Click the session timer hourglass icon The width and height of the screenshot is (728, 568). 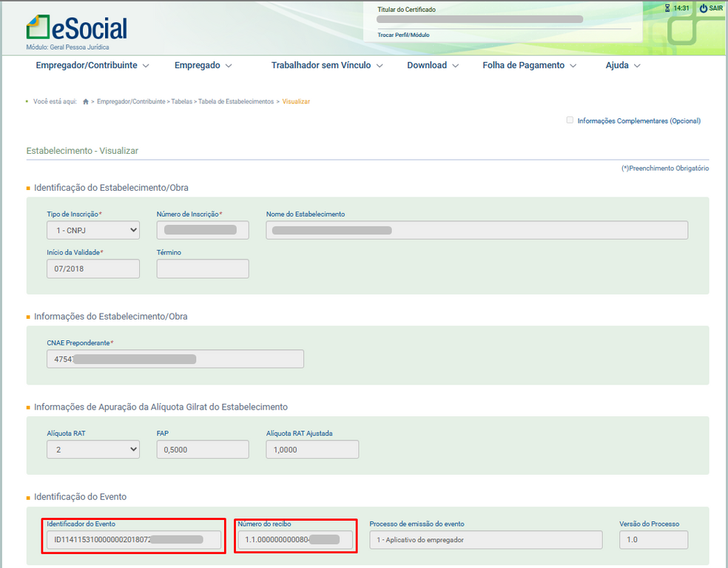tap(667, 8)
